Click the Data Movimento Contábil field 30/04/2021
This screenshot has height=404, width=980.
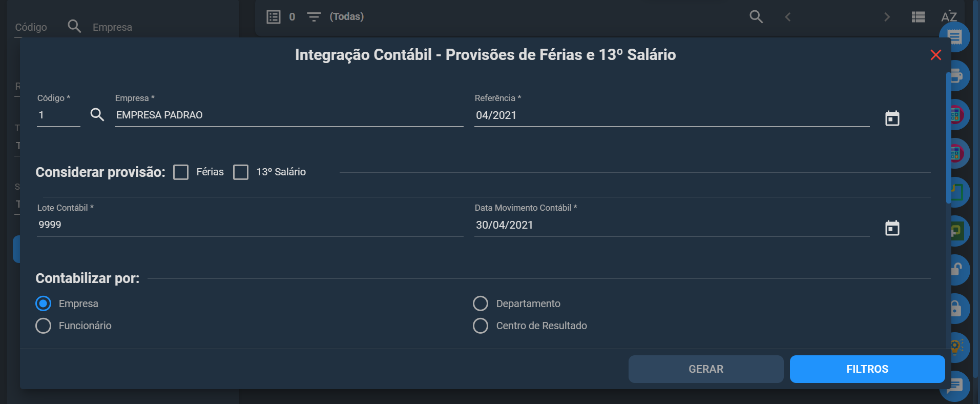[672, 225]
